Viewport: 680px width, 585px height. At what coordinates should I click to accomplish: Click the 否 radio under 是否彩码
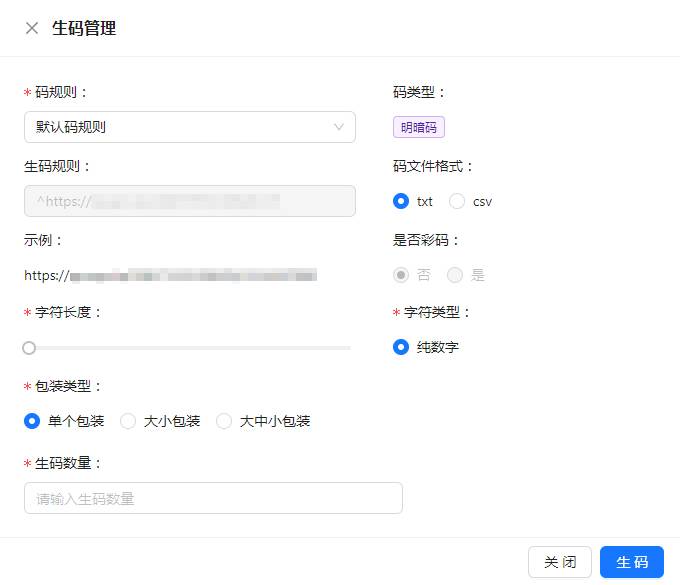tap(401, 275)
